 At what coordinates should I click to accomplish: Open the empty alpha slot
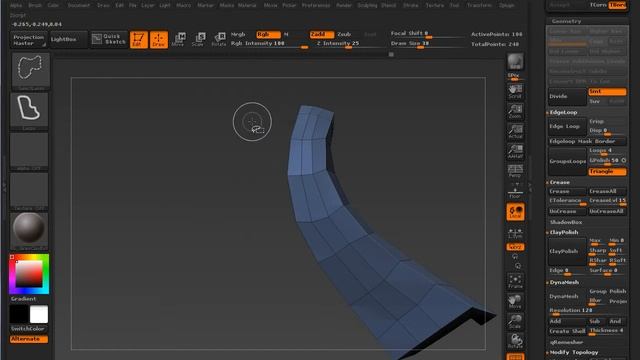(x=29, y=150)
